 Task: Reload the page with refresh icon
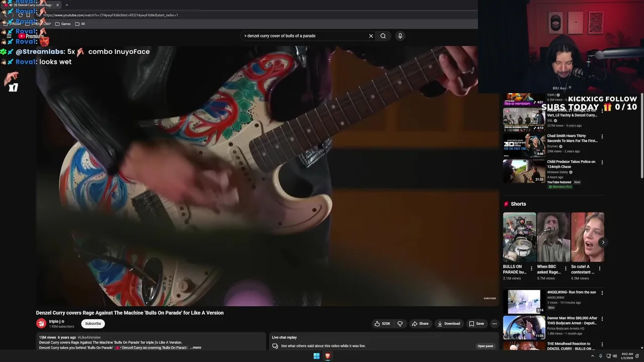point(20,15)
